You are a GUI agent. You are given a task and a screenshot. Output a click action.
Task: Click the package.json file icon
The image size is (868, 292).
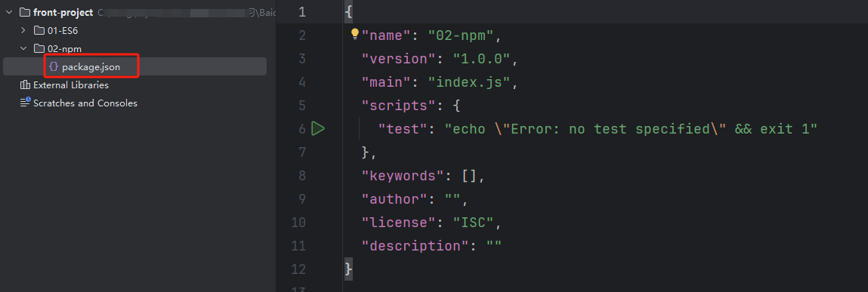pyautogui.click(x=54, y=67)
